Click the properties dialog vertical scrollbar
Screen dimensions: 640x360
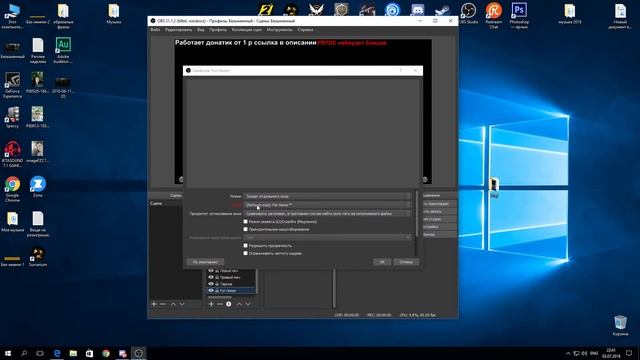point(417,213)
